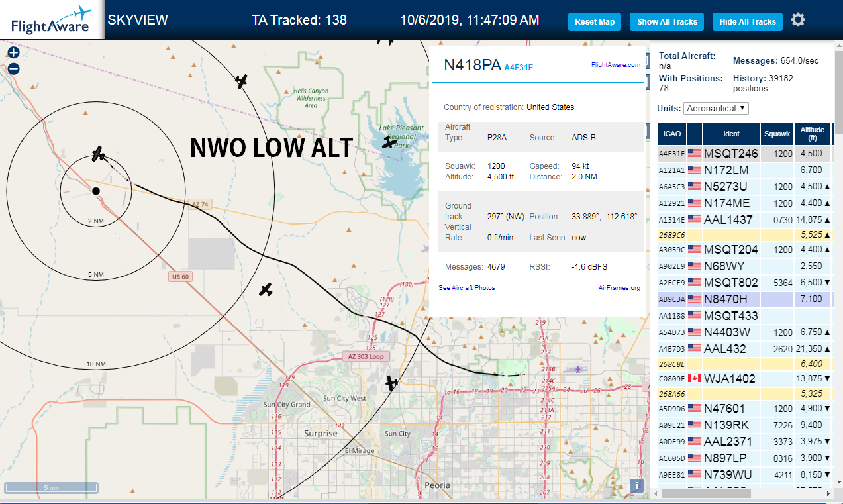Select the N4403W aircraft row
This screenshot has width=843, height=504.
coord(745,332)
